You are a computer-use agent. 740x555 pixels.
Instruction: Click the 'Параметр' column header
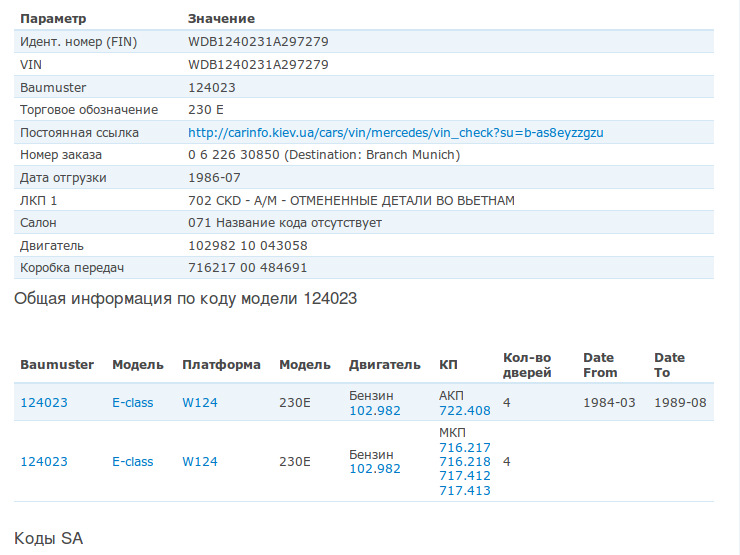(53, 19)
